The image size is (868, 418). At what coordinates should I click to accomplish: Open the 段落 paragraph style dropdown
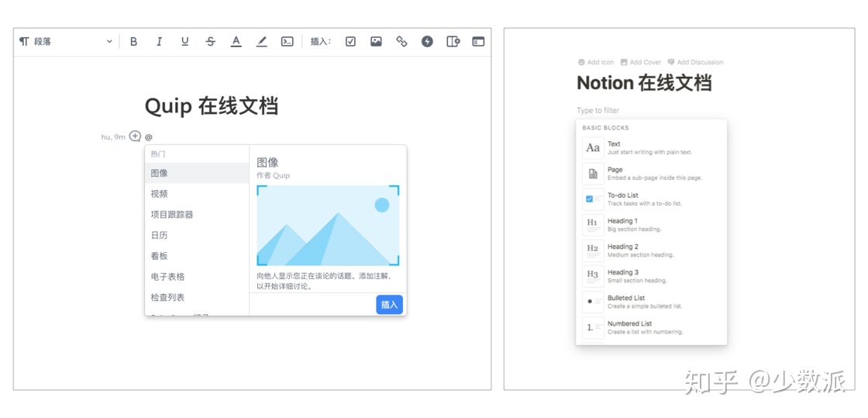pyautogui.click(x=65, y=42)
